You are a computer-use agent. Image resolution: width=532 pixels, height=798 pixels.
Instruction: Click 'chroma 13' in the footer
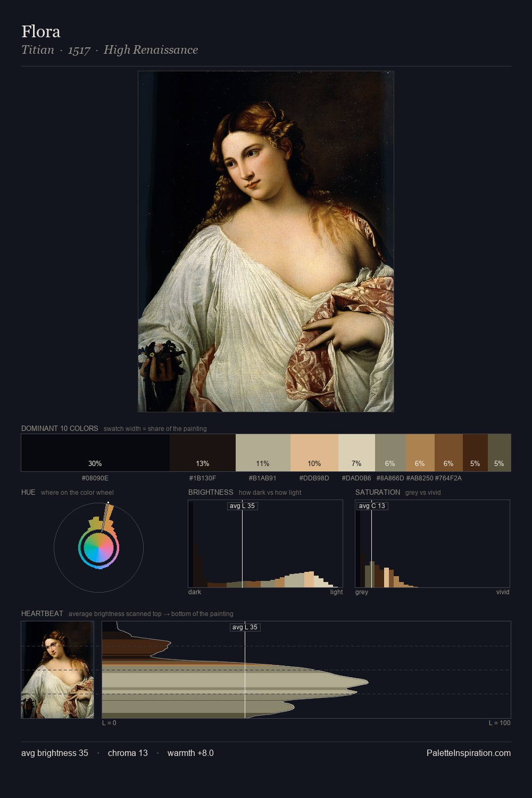click(x=128, y=753)
